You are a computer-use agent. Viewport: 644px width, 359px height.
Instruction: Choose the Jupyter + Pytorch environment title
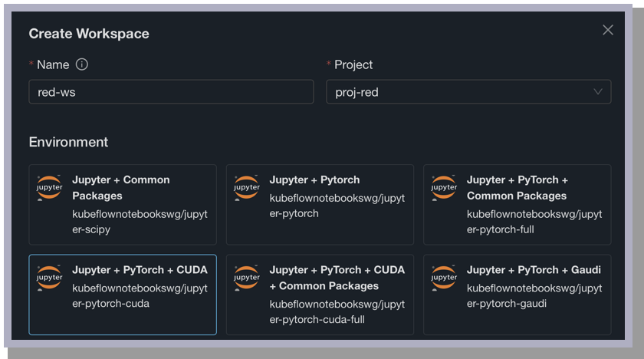314,179
